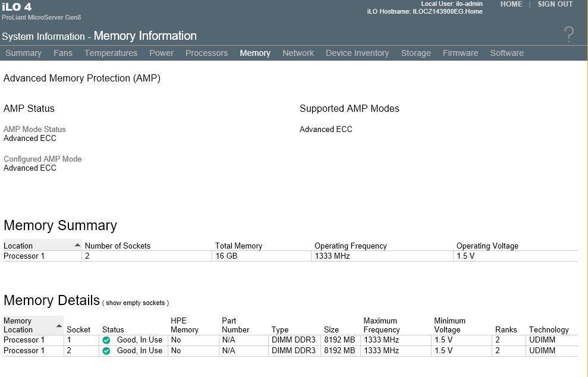Open the Fans tab
588x377 pixels.
pos(63,53)
